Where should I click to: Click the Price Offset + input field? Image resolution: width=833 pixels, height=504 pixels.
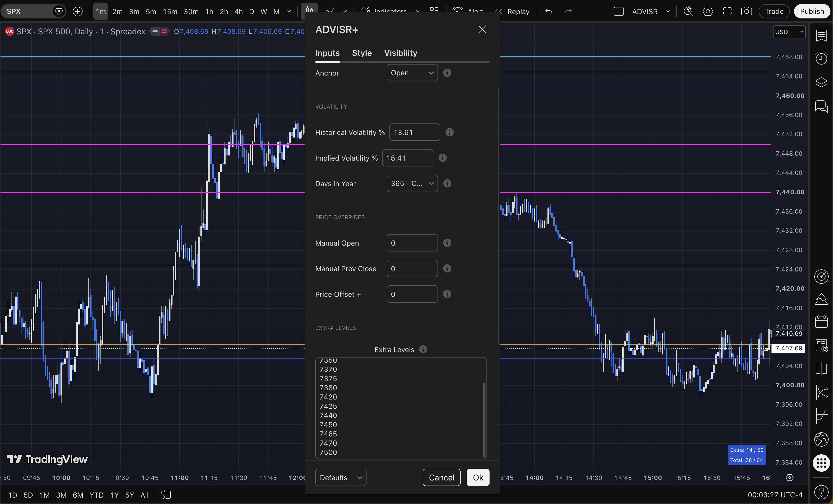412,294
